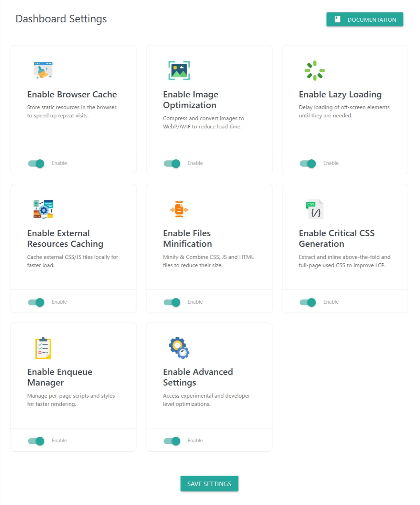The height and width of the screenshot is (505, 420).
Task: Turn off Image Optimization switch
Action: click(172, 164)
